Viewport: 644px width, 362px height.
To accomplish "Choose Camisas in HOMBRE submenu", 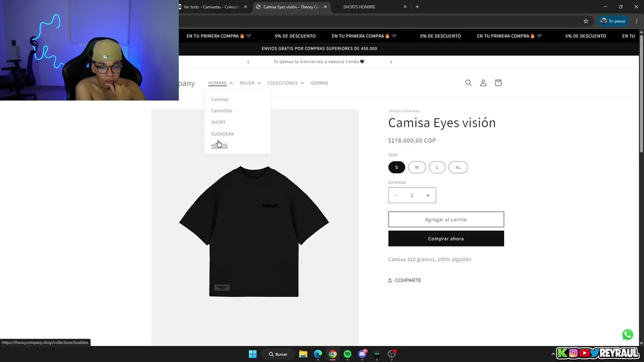I will (x=220, y=100).
